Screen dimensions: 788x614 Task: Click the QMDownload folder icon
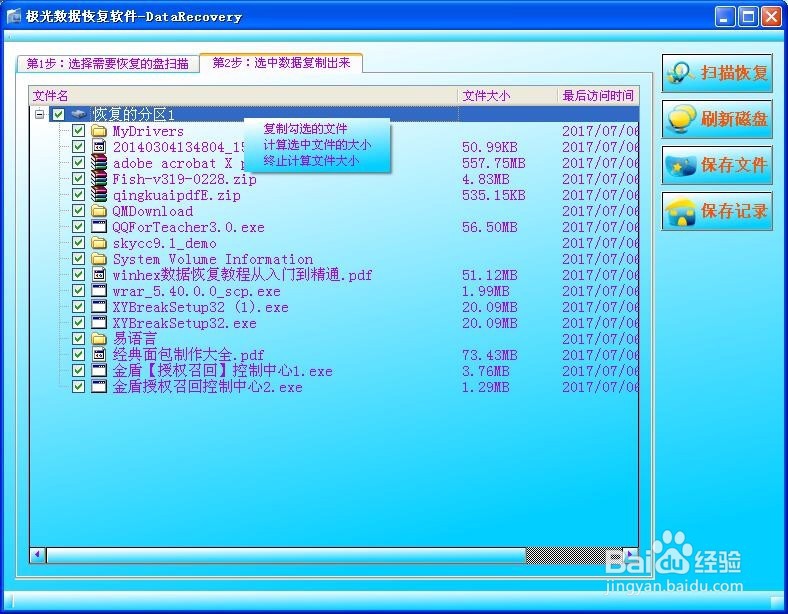point(99,211)
